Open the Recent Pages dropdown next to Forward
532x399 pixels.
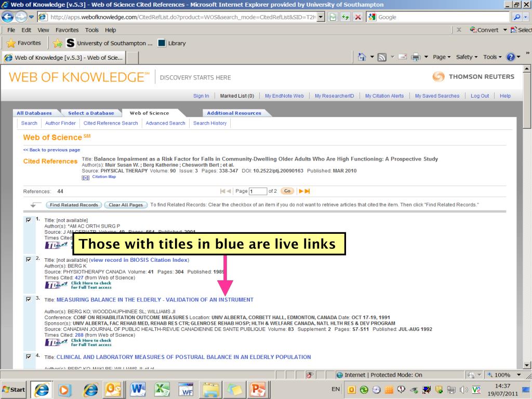(31, 17)
